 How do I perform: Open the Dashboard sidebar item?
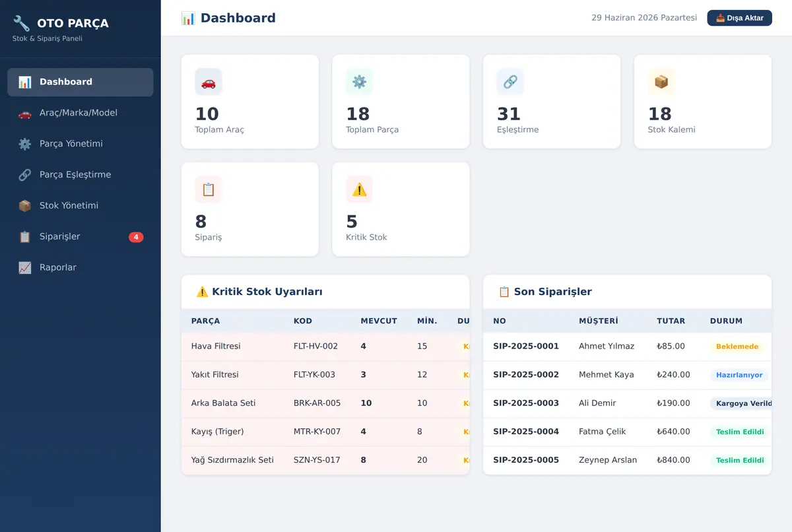tap(81, 83)
